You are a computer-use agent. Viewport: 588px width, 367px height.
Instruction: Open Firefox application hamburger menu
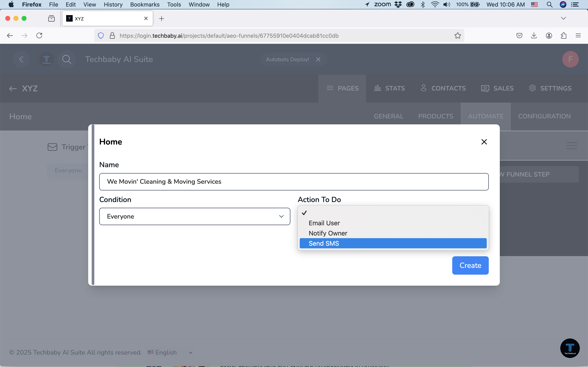pyautogui.click(x=578, y=36)
